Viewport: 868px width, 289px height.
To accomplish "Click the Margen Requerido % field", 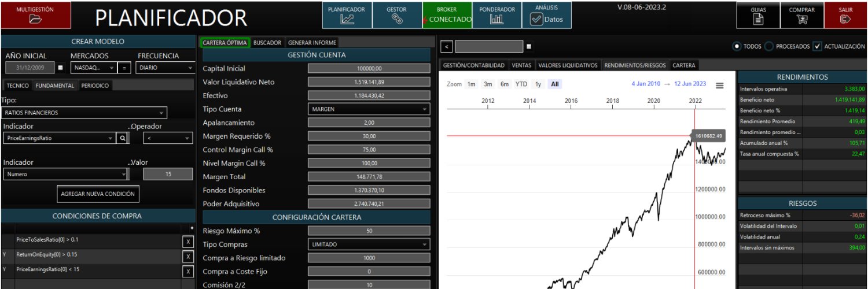I will 369,136.
